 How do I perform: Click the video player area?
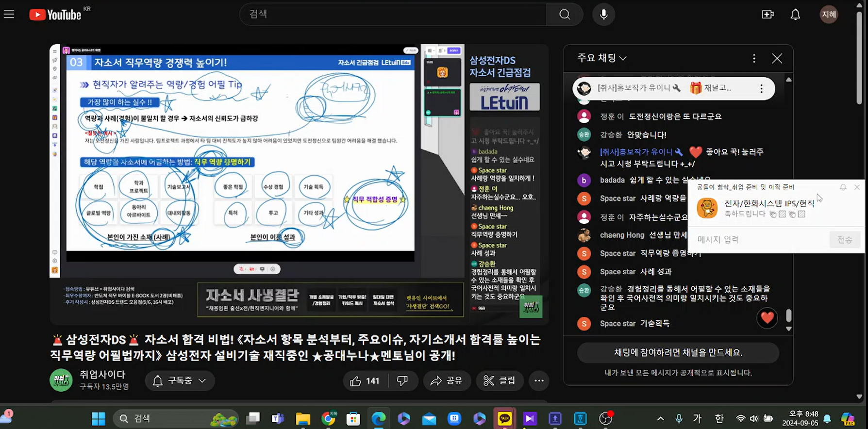(299, 184)
